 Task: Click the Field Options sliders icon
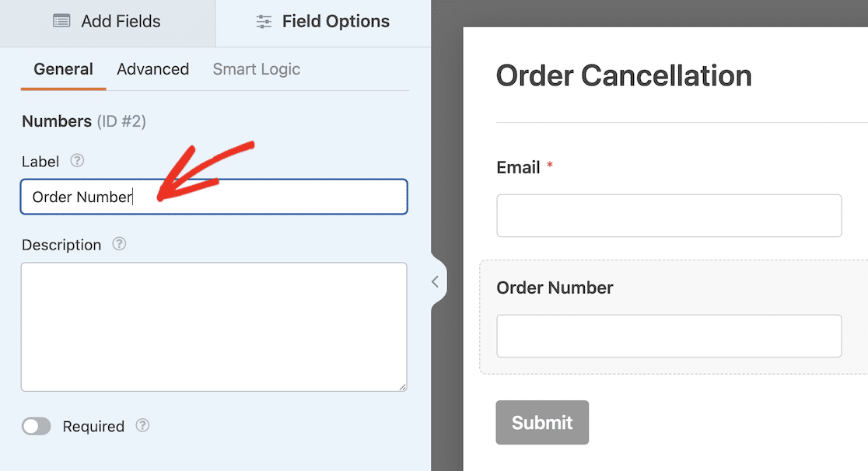click(264, 22)
